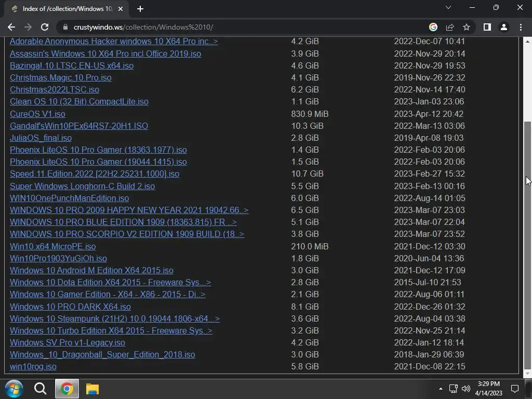This screenshot has width=532, height=399.
Task: Open the Chrome profile menu
Action: pos(504,27)
